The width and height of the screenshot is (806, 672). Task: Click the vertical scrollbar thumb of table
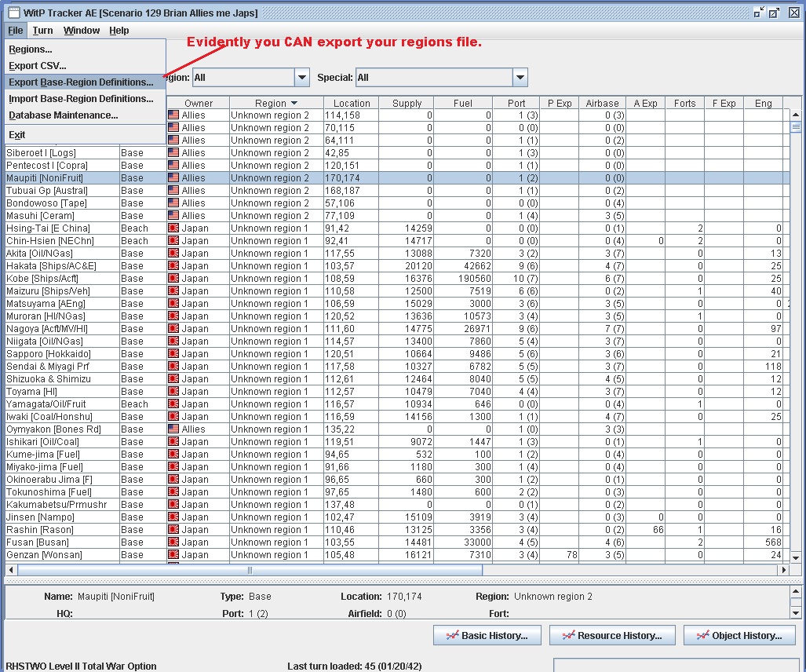coord(796,126)
